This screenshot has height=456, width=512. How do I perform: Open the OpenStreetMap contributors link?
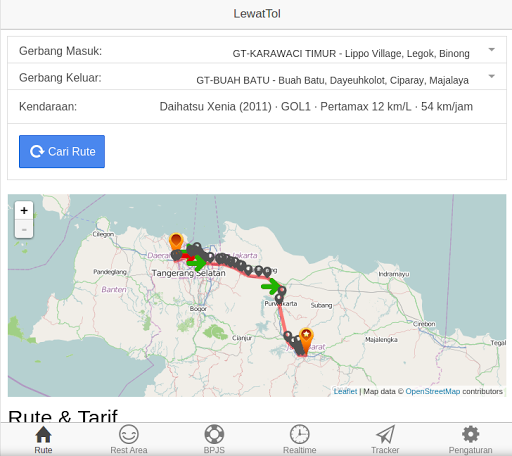[433, 391]
